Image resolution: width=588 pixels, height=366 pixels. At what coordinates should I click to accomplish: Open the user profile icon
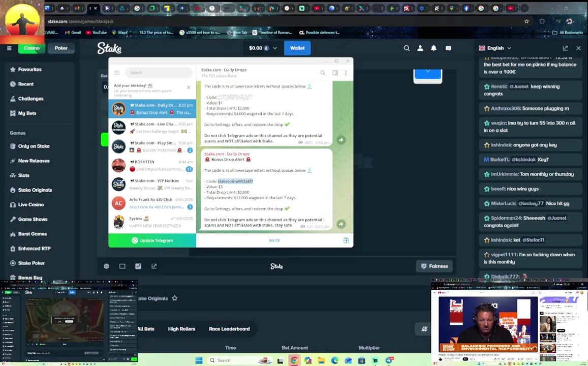pos(420,48)
